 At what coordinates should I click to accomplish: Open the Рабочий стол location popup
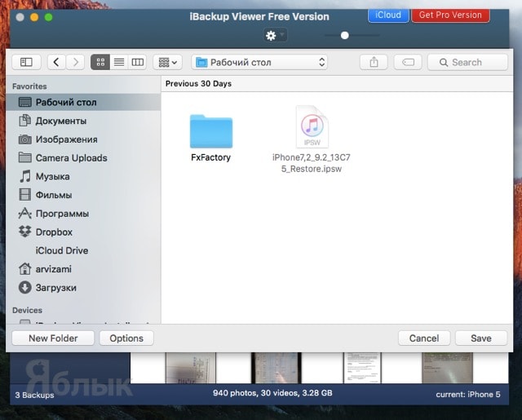pos(259,62)
